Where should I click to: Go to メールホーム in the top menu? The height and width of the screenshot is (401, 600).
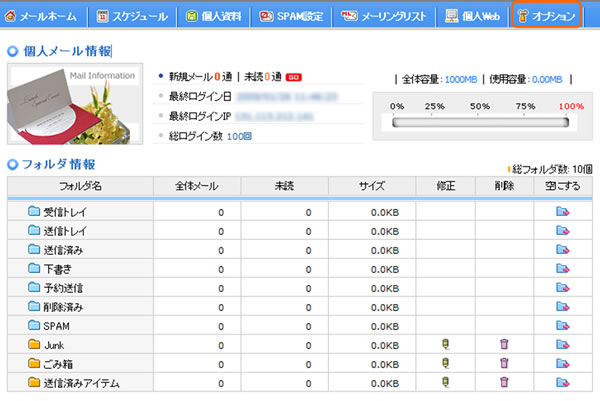coord(43,16)
